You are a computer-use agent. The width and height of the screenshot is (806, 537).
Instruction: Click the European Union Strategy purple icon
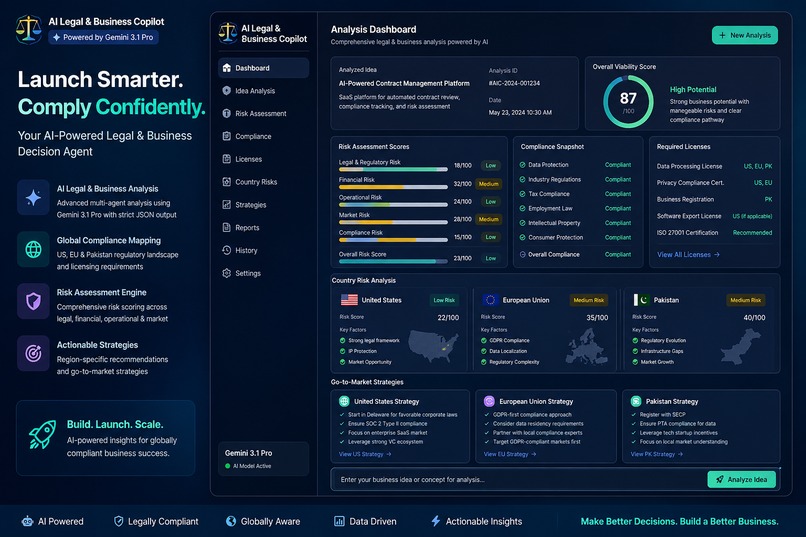coord(489,401)
